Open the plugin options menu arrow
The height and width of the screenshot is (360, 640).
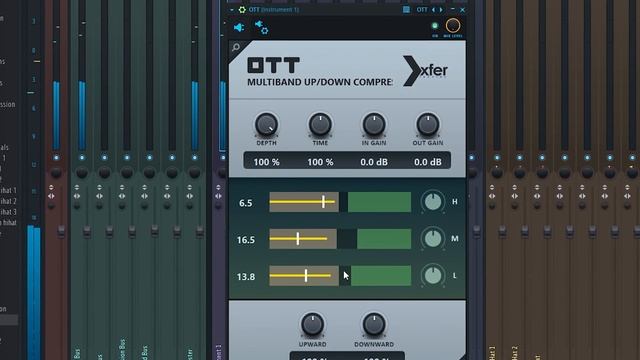(x=232, y=9)
